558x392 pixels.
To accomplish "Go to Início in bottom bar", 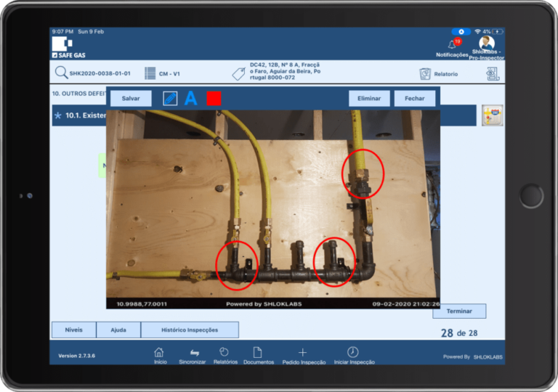I will (160, 356).
